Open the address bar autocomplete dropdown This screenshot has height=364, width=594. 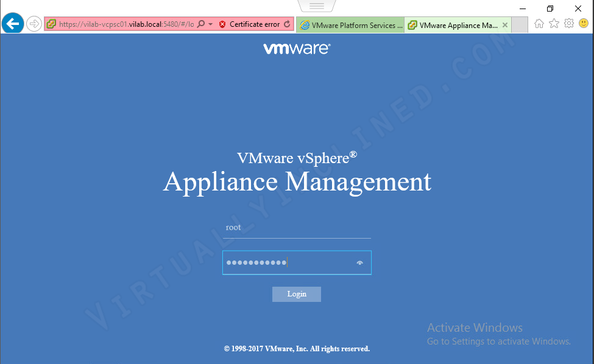click(210, 24)
